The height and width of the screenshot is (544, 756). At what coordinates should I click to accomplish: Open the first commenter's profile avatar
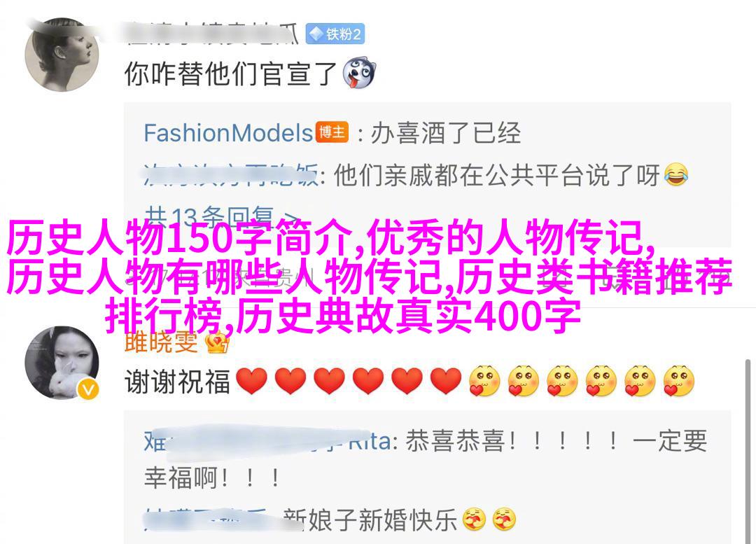[x=62, y=54]
